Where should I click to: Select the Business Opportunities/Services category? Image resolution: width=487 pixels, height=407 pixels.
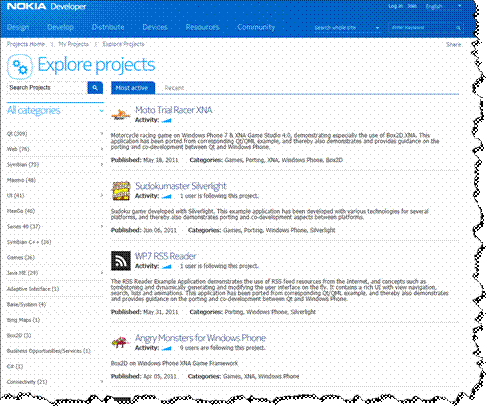49,351
